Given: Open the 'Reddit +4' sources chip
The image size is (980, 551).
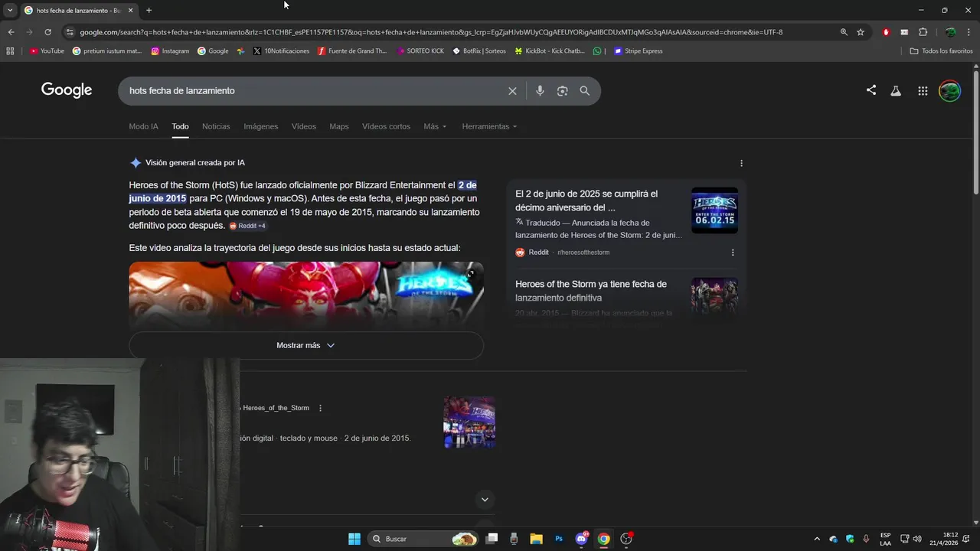Looking at the screenshot, I should [x=247, y=226].
